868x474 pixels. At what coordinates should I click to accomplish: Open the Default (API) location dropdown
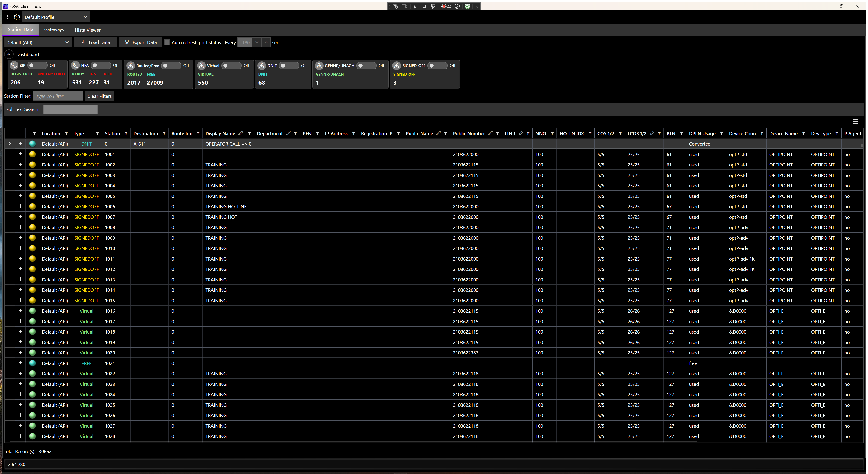[37, 42]
